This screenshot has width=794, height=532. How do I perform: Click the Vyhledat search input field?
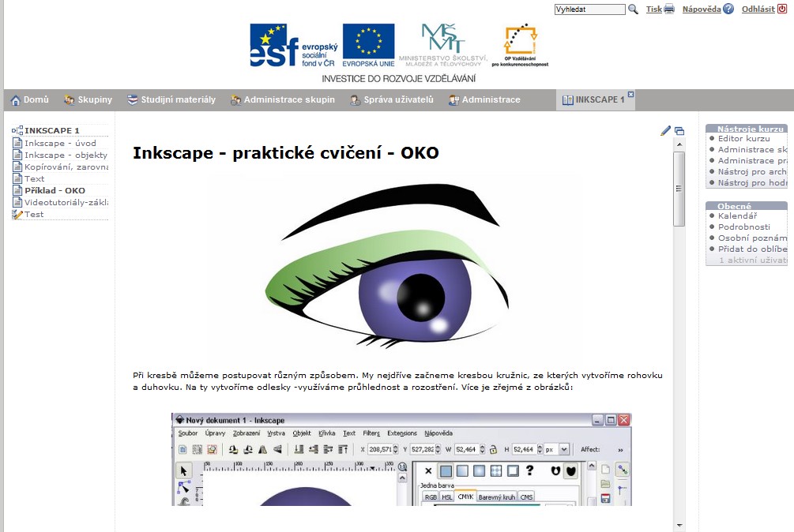pyautogui.click(x=590, y=9)
